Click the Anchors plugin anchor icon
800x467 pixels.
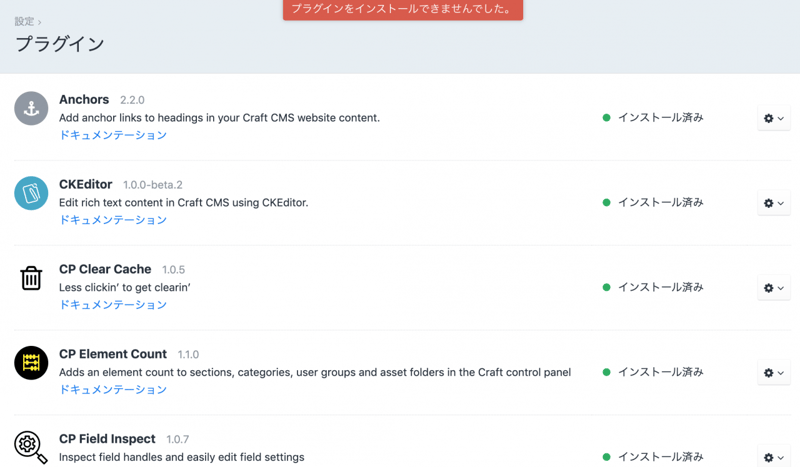[x=31, y=108]
